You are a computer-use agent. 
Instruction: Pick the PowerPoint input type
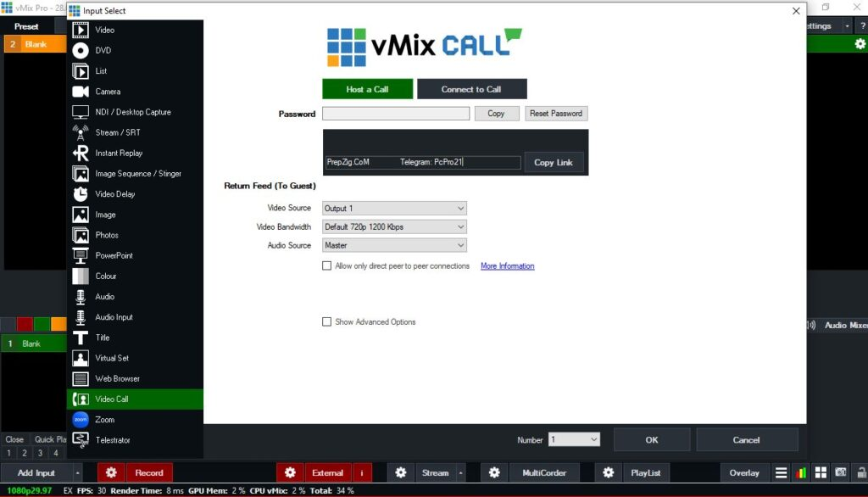tap(135, 255)
